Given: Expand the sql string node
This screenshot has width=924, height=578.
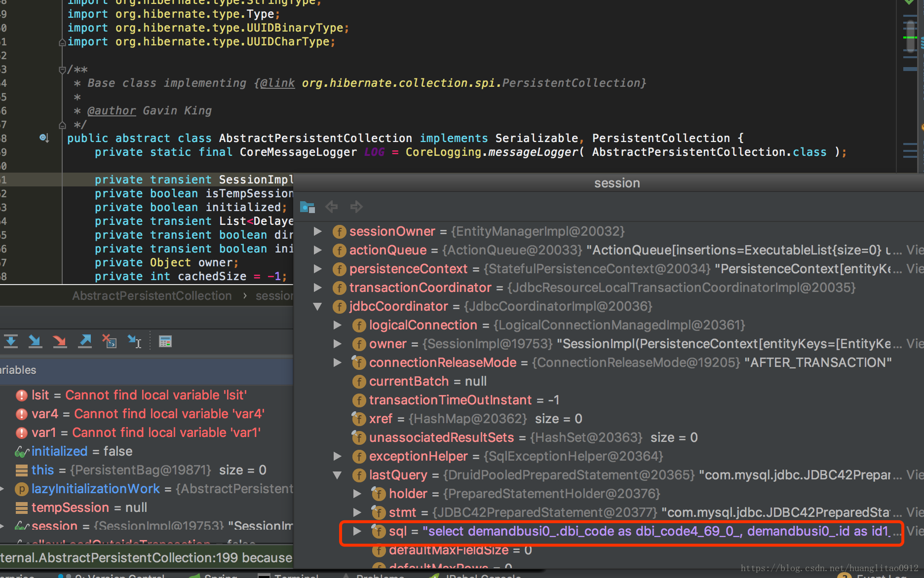Looking at the screenshot, I should 357,531.
